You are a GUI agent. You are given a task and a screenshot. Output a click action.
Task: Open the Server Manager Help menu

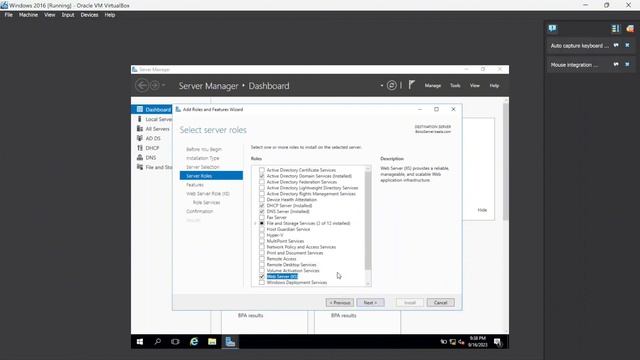coord(494,85)
